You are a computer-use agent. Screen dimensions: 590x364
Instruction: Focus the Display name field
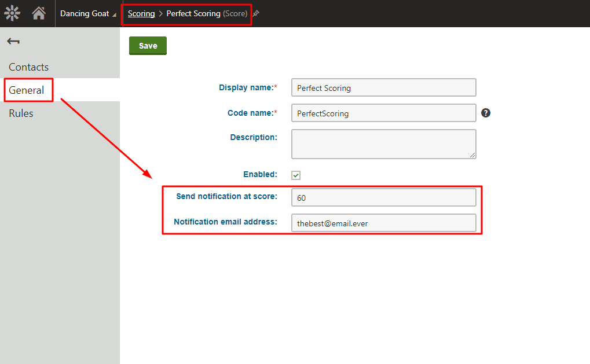click(x=384, y=87)
